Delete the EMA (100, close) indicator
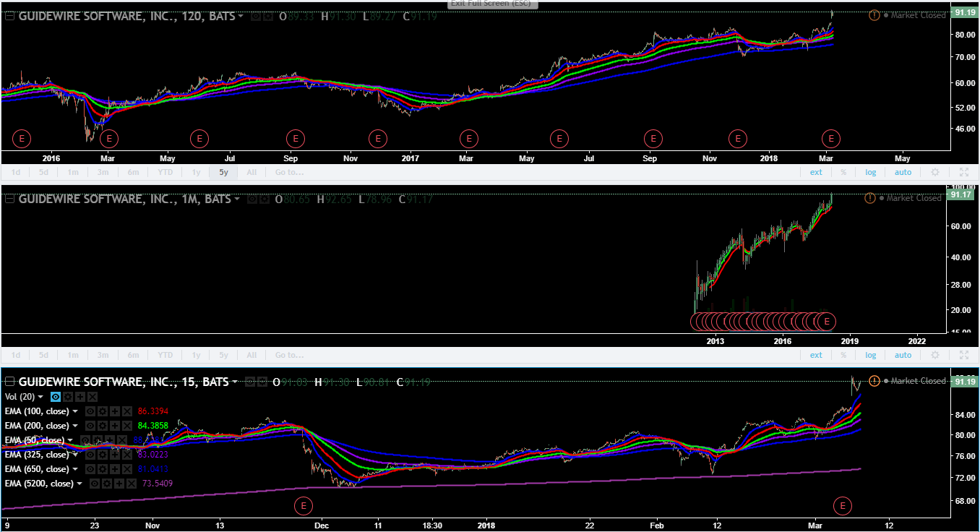980x532 pixels. pyautogui.click(x=127, y=411)
